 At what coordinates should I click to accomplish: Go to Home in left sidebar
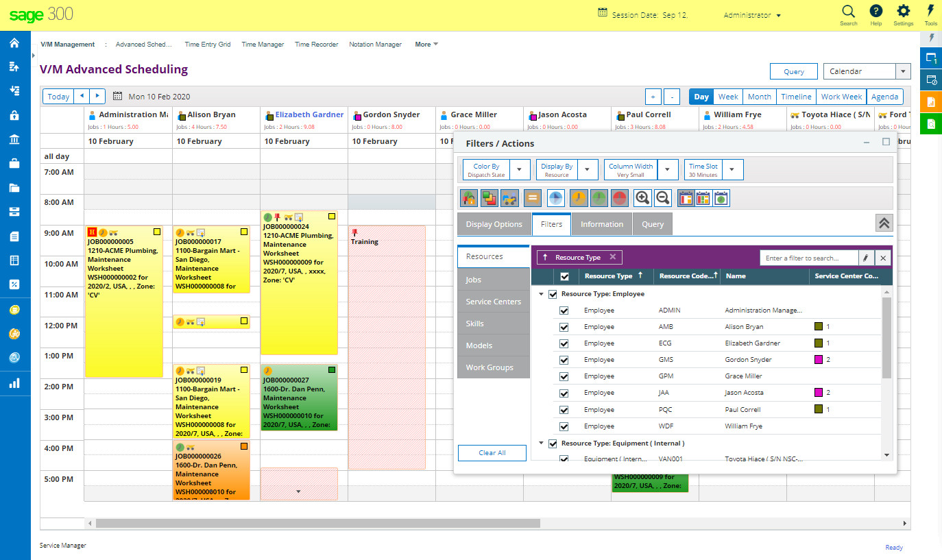(x=14, y=43)
